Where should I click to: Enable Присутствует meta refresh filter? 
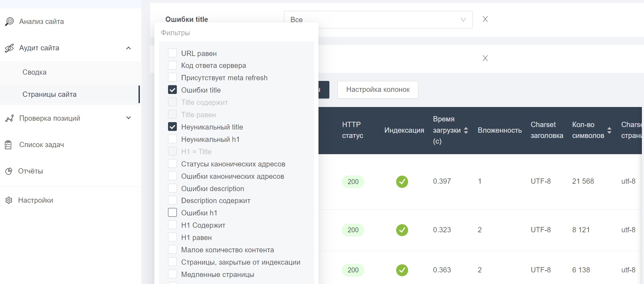172,77
